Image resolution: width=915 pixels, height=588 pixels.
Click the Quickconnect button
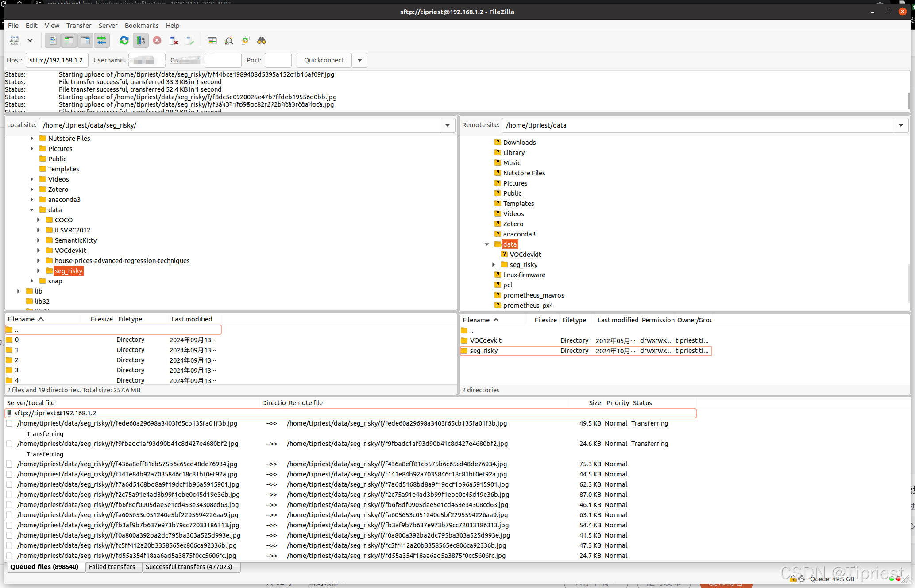pyautogui.click(x=324, y=60)
